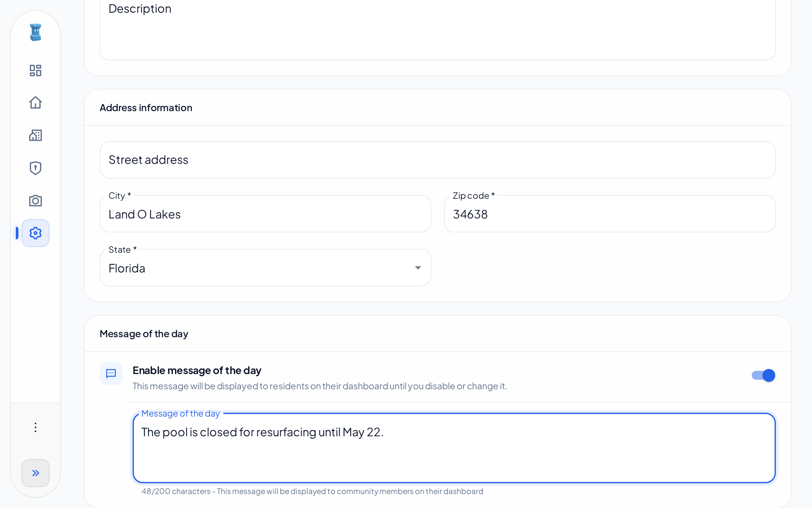The height and width of the screenshot is (508, 812).
Task: Open the dashboard grid icon in sidebar
Action: (35, 70)
